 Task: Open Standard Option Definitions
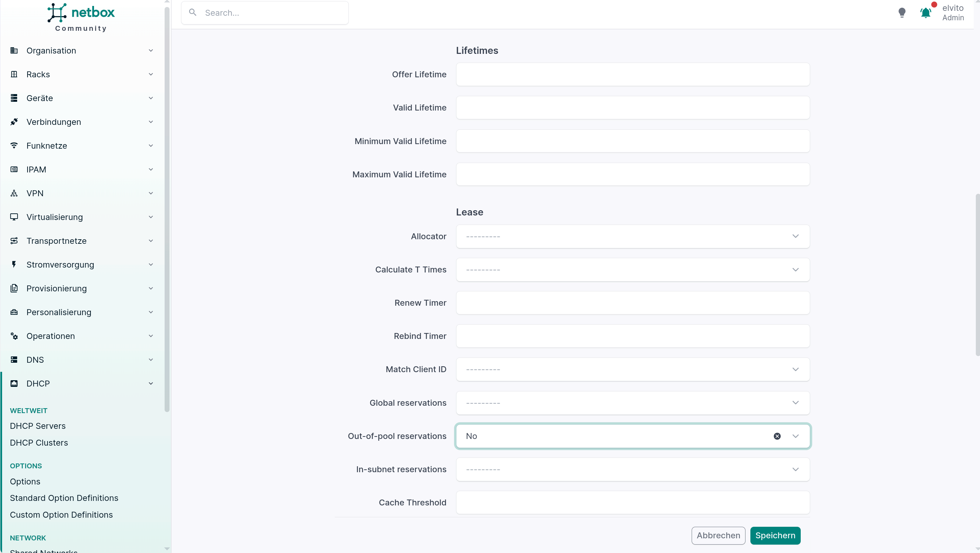[64, 498]
